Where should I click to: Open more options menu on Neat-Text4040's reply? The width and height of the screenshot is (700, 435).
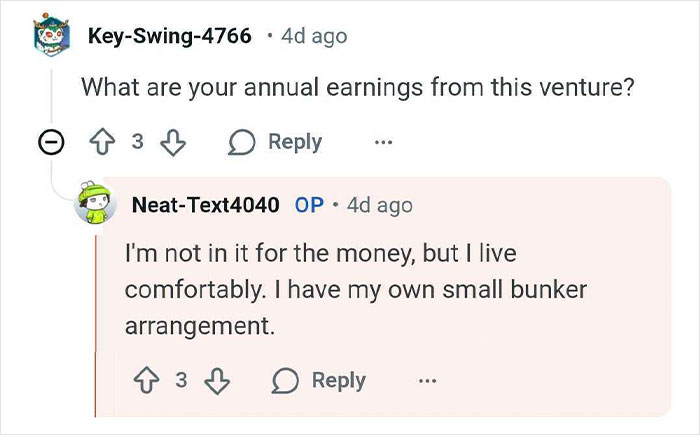coord(427,380)
